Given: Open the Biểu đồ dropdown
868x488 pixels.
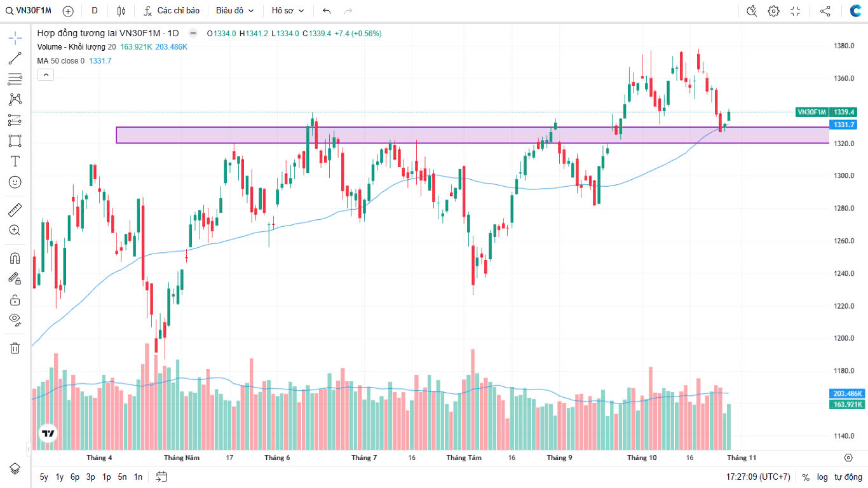Looking at the screenshot, I should tap(234, 11).
